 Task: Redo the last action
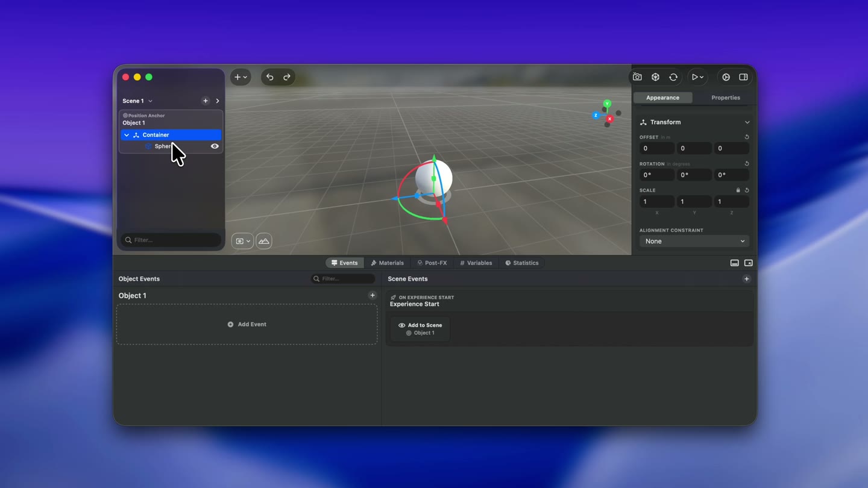[x=287, y=77]
